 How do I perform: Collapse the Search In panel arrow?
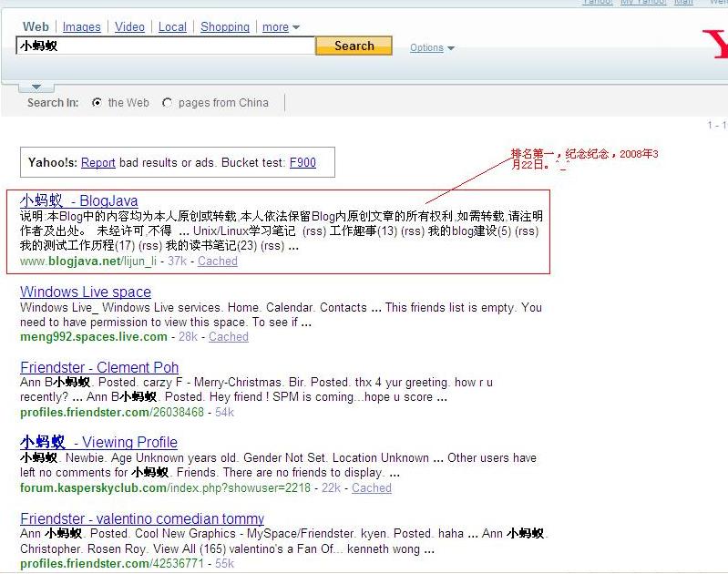[x=36, y=87]
